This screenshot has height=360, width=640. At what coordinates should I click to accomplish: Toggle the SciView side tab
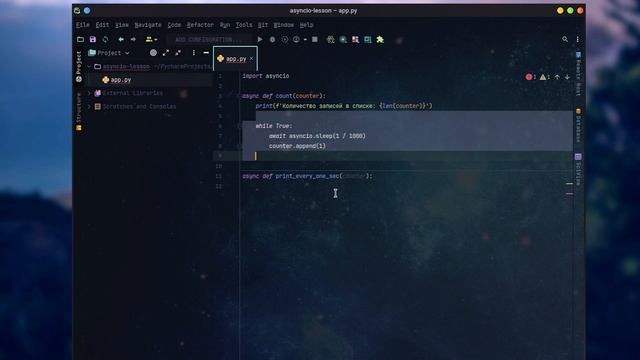pos(578,169)
